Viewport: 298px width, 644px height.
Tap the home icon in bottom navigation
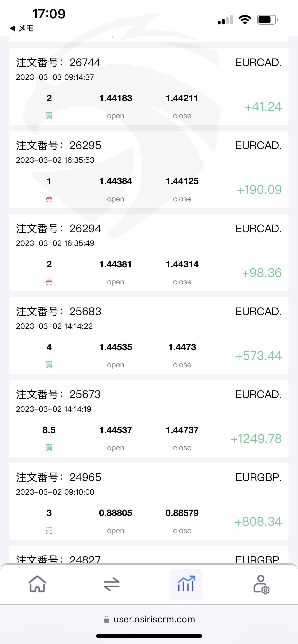pyautogui.click(x=37, y=584)
